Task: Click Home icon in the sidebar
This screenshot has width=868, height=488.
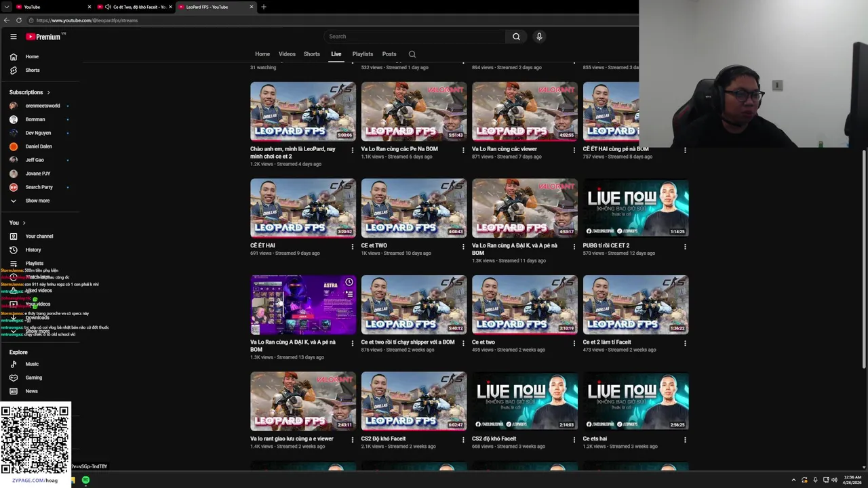Action: [14, 57]
